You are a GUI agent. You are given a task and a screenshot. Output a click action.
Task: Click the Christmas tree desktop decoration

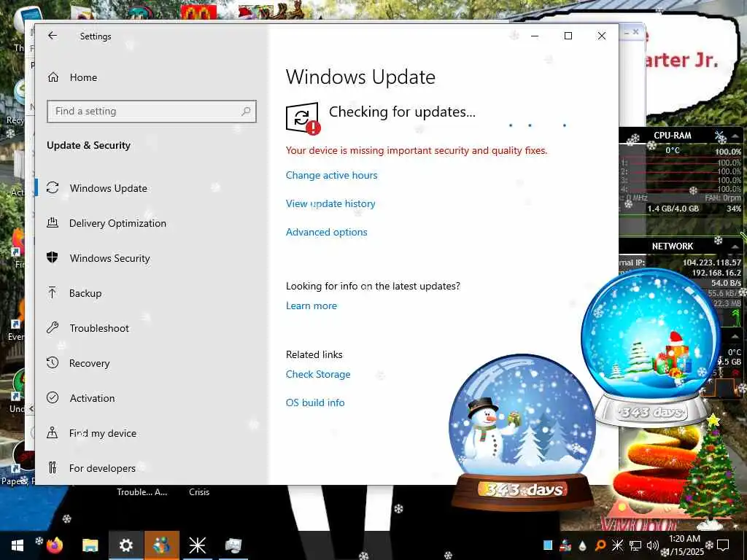click(710, 472)
